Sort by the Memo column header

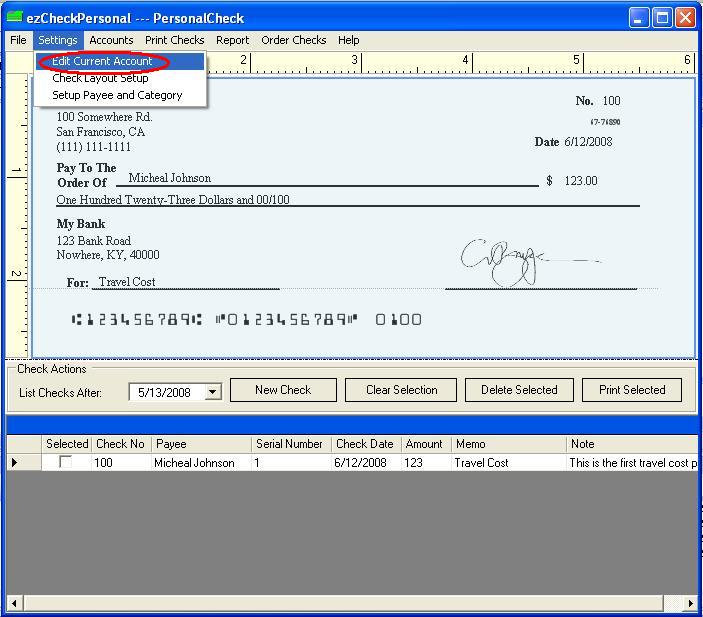[508, 444]
